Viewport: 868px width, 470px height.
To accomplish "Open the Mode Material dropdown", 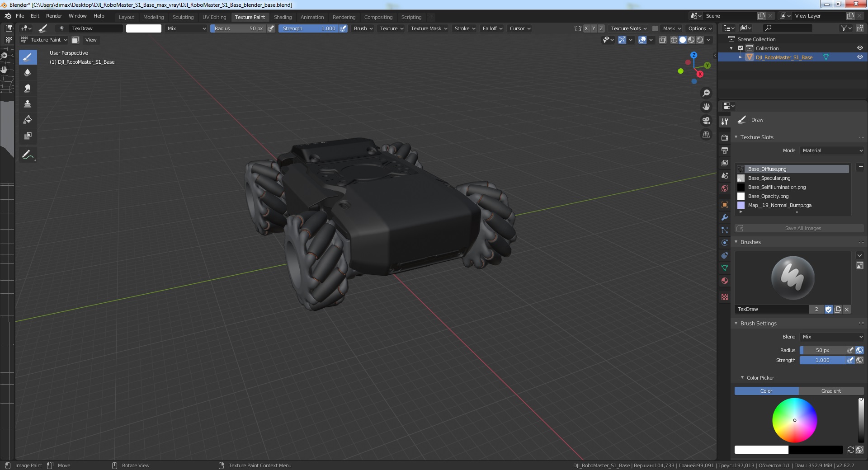I will pos(832,150).
